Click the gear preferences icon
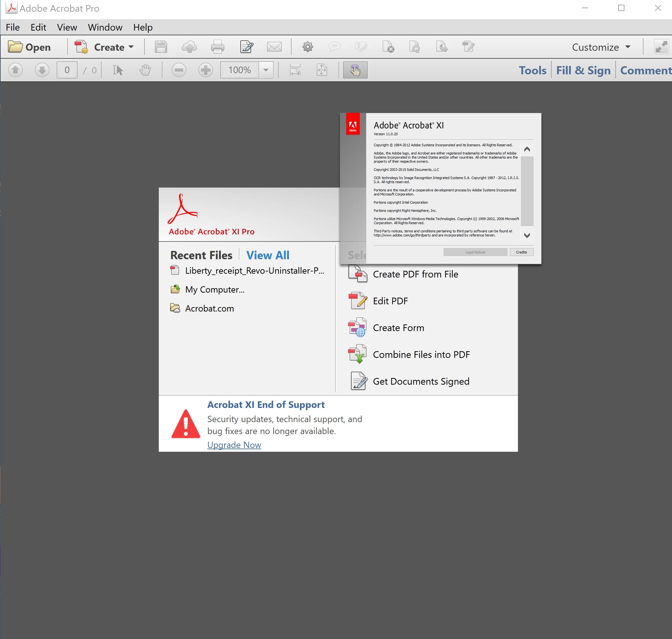 click(307, 47)
